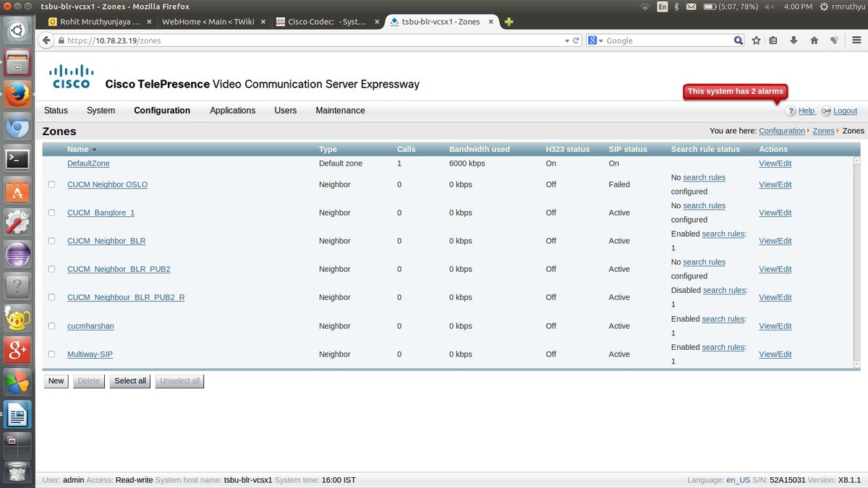Image resolution: width=868 pixels, height=488 pixels.
Task: Click the Cisco logo
Action: click(72, 76)
